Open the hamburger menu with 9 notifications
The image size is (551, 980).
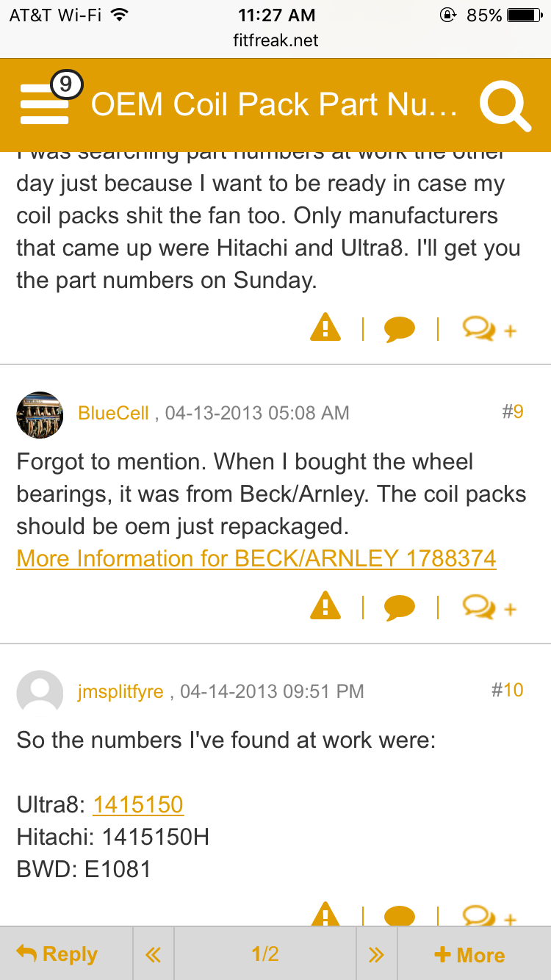tap(46, 104)
